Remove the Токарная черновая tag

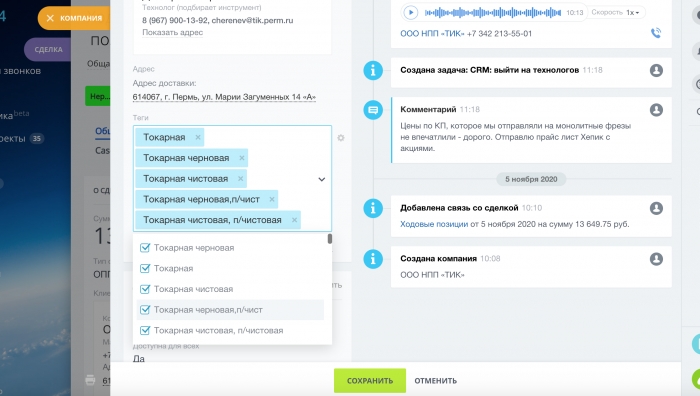tap(242, 158)
